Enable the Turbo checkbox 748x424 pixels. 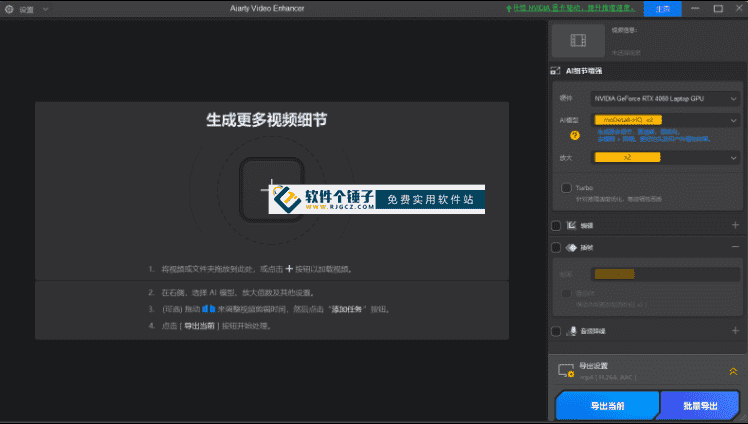pos(566,188)
